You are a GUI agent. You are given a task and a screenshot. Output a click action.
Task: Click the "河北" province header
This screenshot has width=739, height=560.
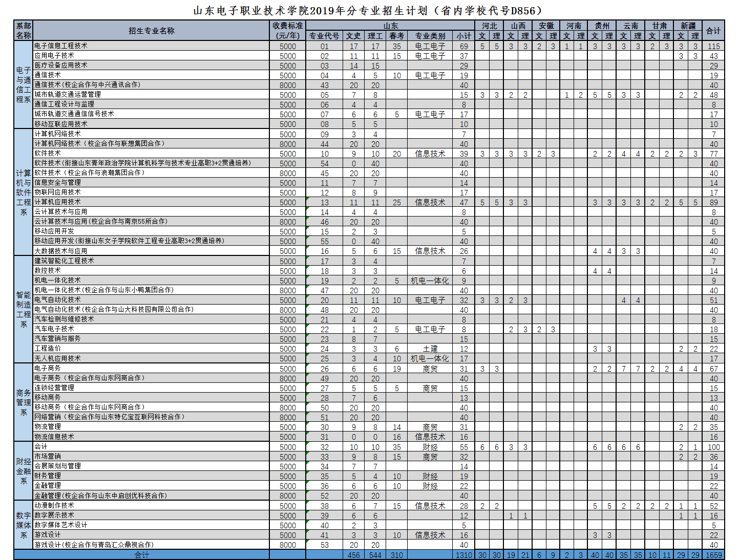(489, 26)
